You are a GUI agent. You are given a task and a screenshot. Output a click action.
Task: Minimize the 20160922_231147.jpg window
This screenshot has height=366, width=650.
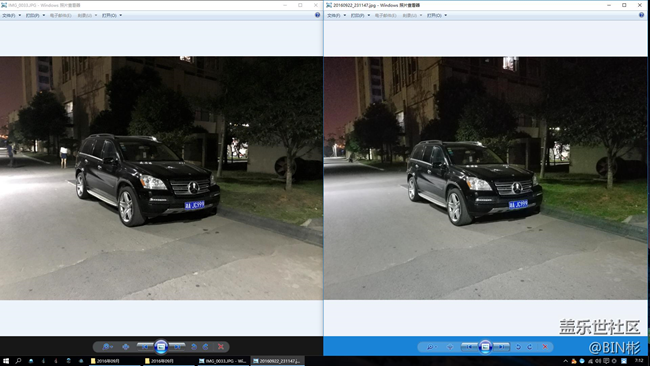pyautogui.click(x=609, y=5)
